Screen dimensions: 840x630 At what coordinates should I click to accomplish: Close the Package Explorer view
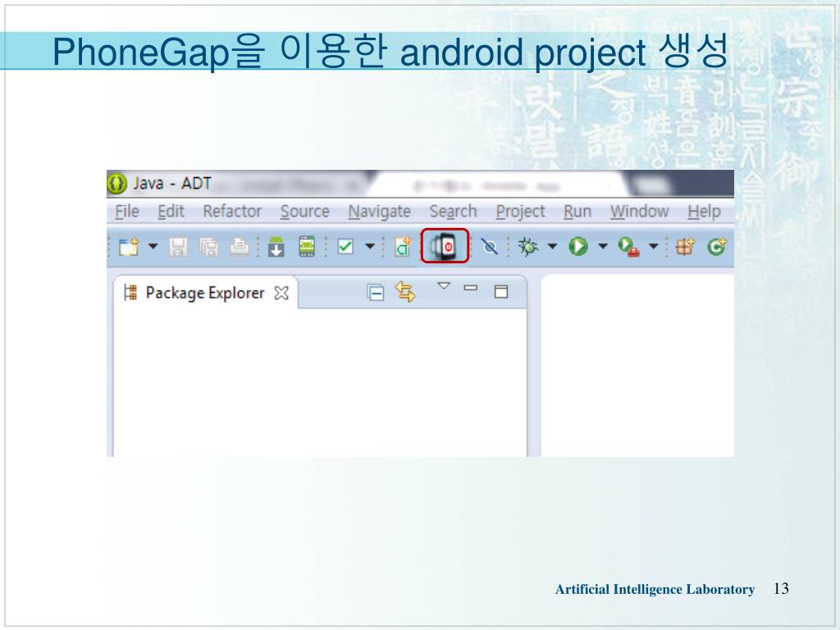(x=281, y=293)
